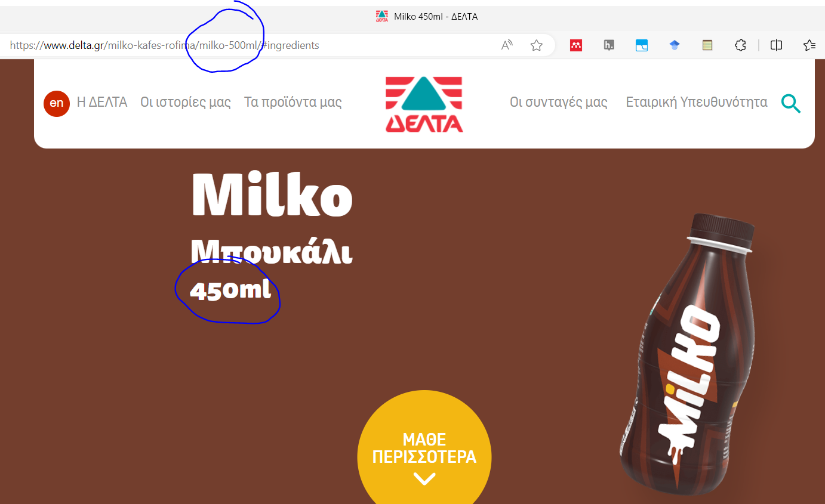Expand 'Τα προϊόντα μας' menu

click(293, 102)
